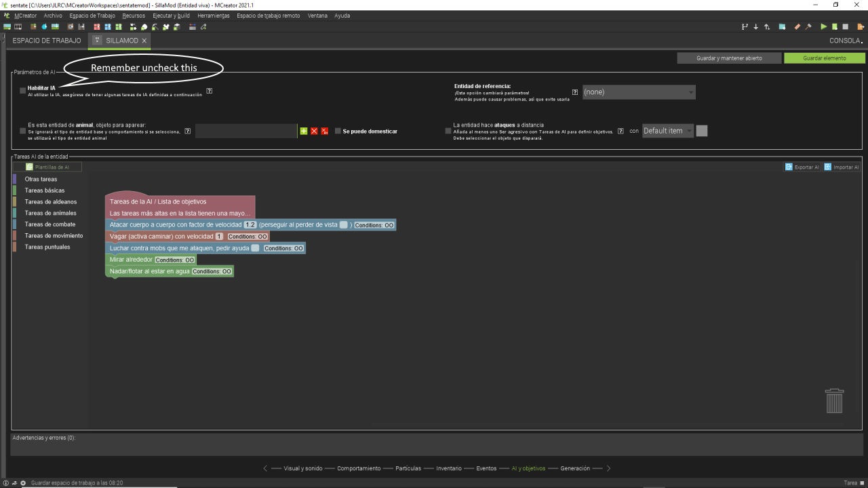Click second red X remove-all icon

[324, 131]
